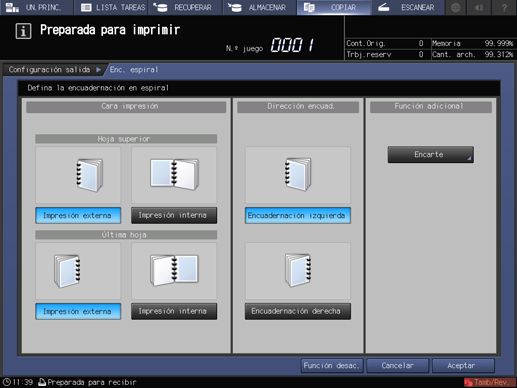Click the globe network icon
This screenshot has width=517, height=388.
[455, 7]
